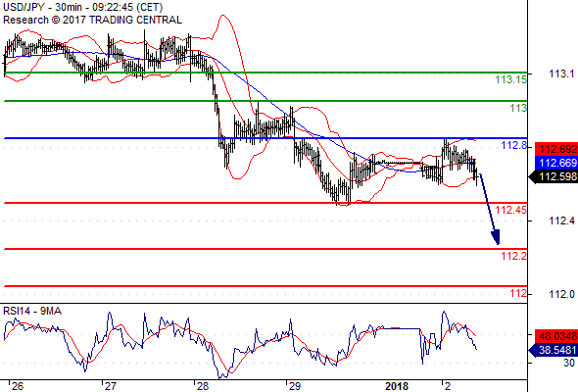Click the 113.1 price axis value
This screenshot has height=392, width=578.
(561, 73)
